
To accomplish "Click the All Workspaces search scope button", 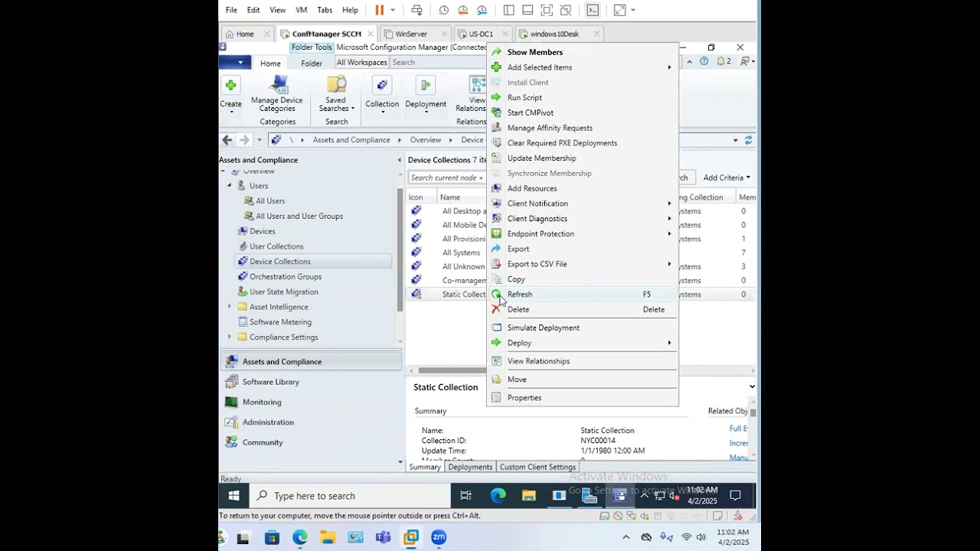I will coord(361,63).
